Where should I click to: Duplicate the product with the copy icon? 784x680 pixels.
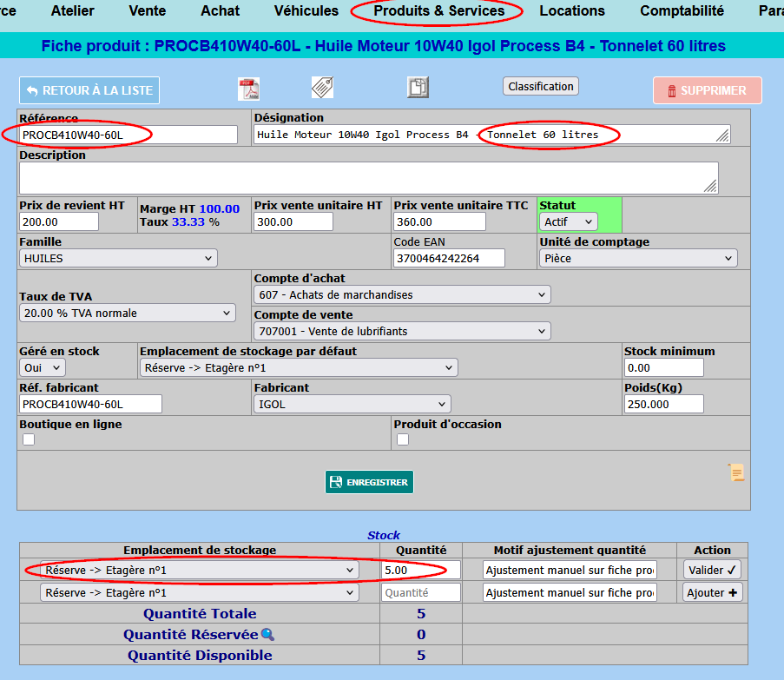click(x=418, y=87)
